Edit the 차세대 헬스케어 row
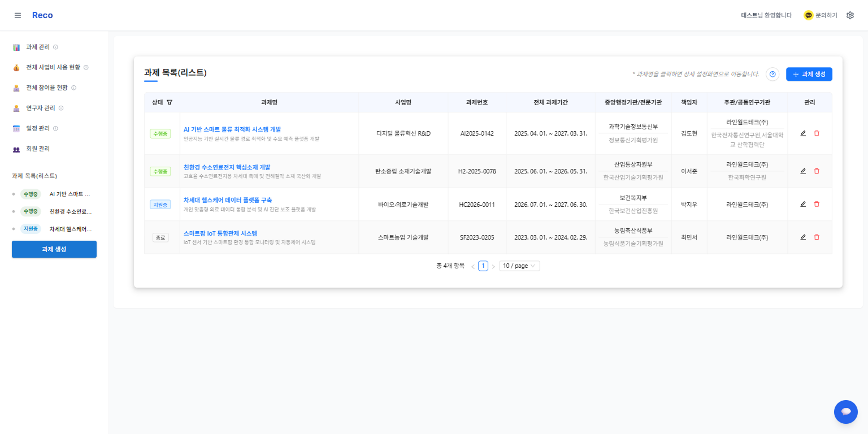868x434 pixels. click(x=803, y=204)
